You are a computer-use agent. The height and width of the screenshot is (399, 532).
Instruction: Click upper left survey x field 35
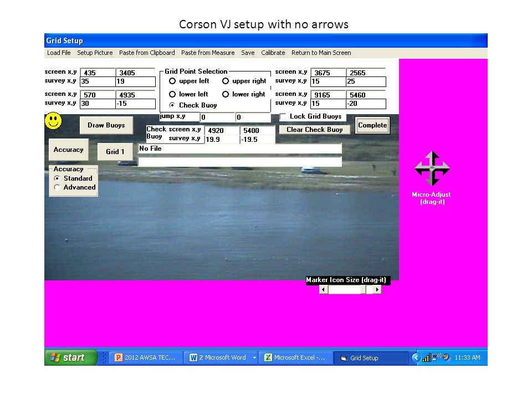point(98,81)
